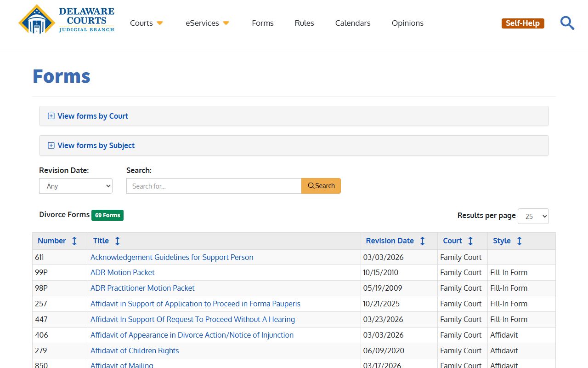Click revision date 10/15/2010
588x368 pixels.
(381, 272)
